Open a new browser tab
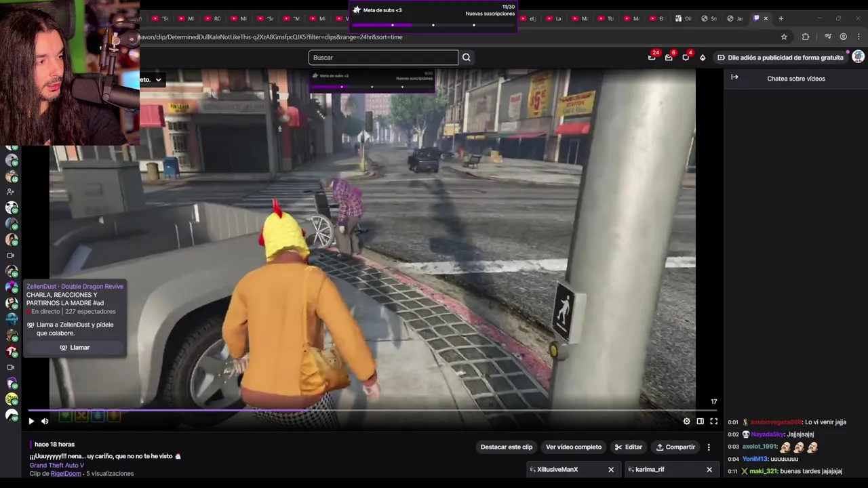 [781, 18]
